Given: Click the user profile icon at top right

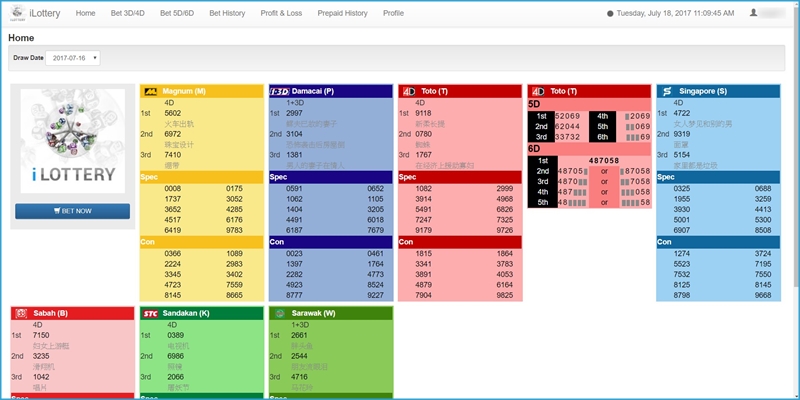Looking at the screenshot, I should click(x=753, y=14).
